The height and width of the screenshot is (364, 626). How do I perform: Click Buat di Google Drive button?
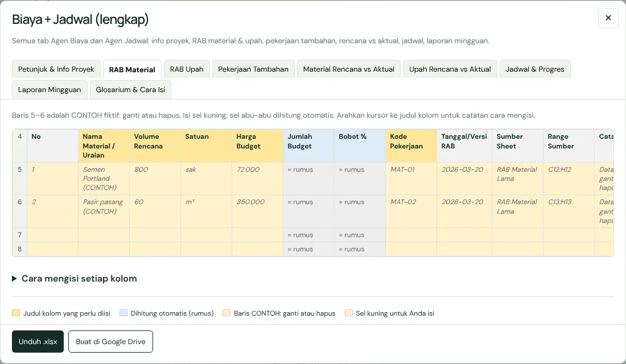(x=110, y=342)
